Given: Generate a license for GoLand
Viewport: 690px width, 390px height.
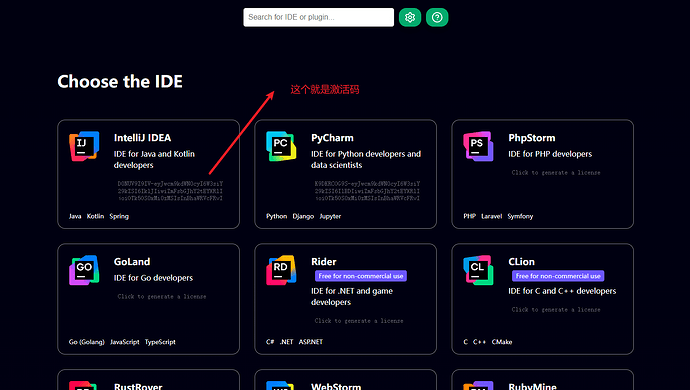Looking at the screenshot, I should pos(161,296).
